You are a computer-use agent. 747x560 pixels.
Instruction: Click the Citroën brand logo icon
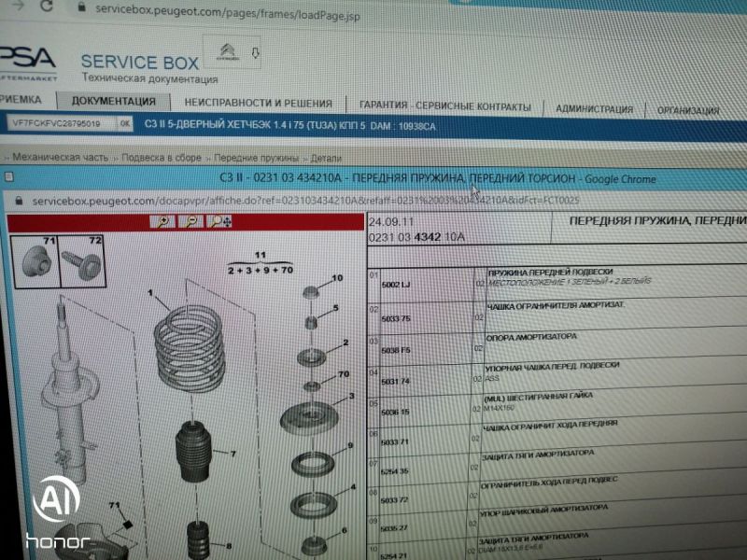click(x=227, y=53)
